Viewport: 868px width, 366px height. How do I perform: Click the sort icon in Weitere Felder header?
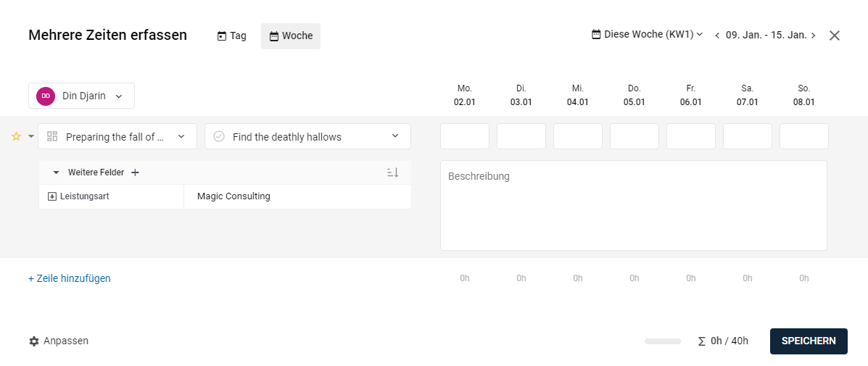point(393,172)
